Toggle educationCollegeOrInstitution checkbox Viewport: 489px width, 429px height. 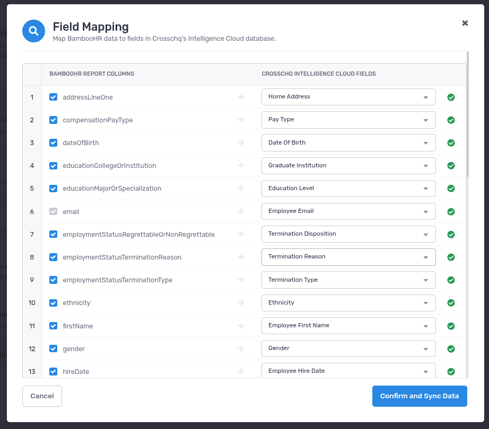tap(53, 166)
